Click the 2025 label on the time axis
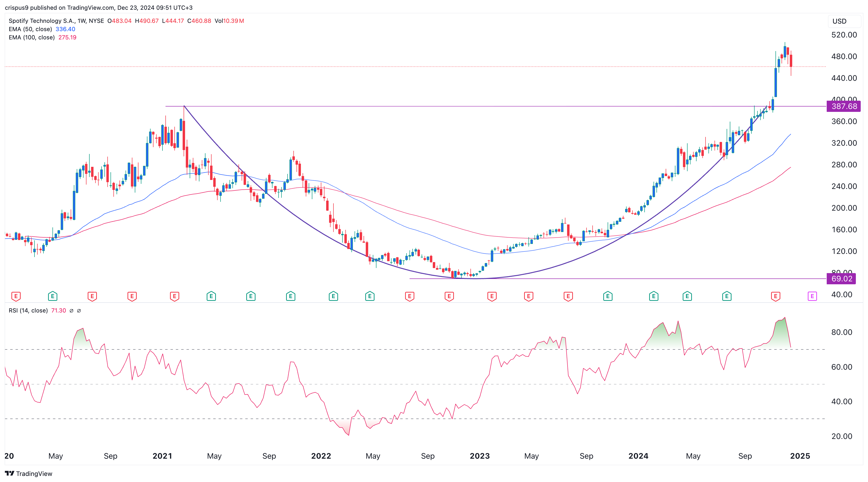Image resolution: width=868 pixels, height=482 pixels. [801, 456]
